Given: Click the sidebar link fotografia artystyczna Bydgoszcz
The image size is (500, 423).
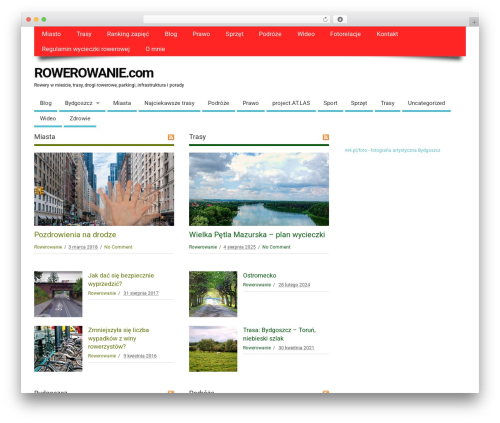Looking at the screenshot, I should tap(392, 150).
